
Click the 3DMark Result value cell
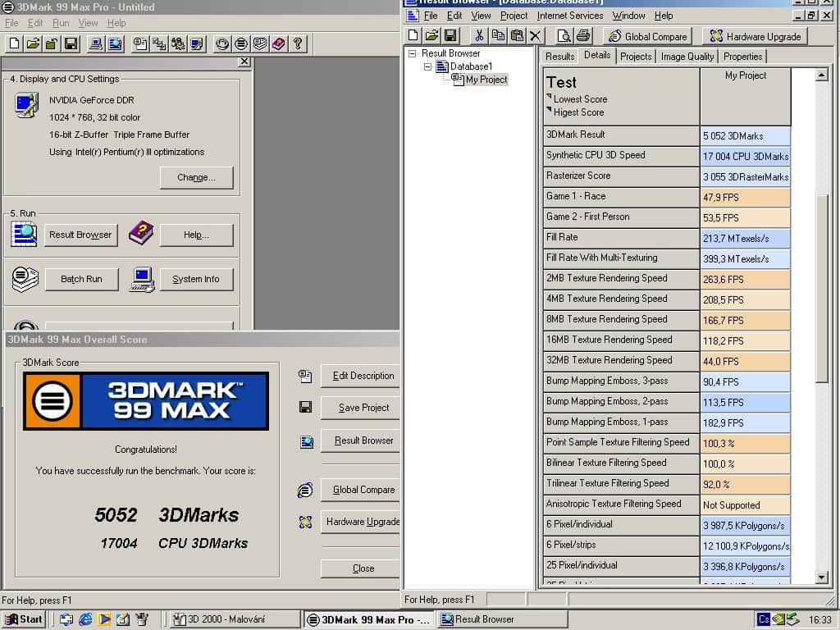745,135
